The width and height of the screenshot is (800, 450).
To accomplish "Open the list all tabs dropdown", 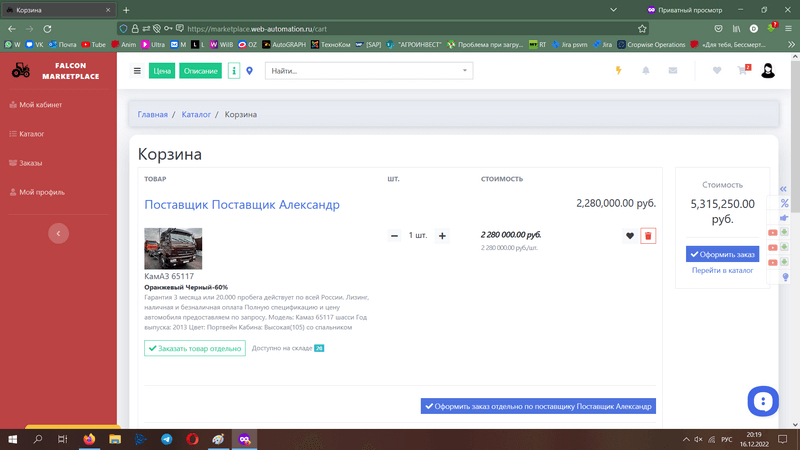I will point(613,10).
